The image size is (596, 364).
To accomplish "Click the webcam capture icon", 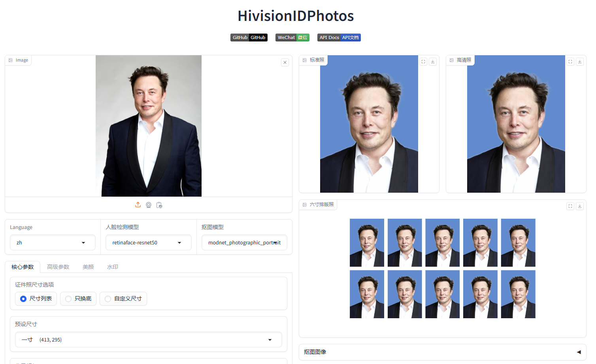I will pos(149,205).
